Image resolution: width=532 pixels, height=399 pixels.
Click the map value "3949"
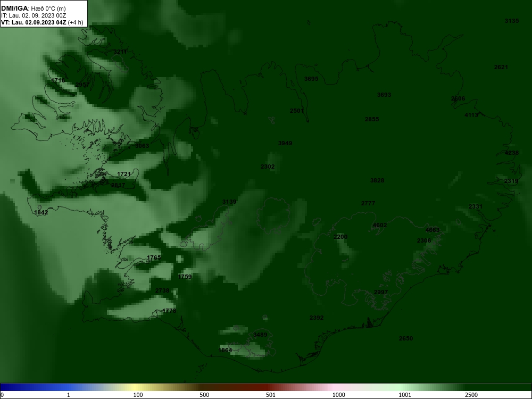coord(285,143)
